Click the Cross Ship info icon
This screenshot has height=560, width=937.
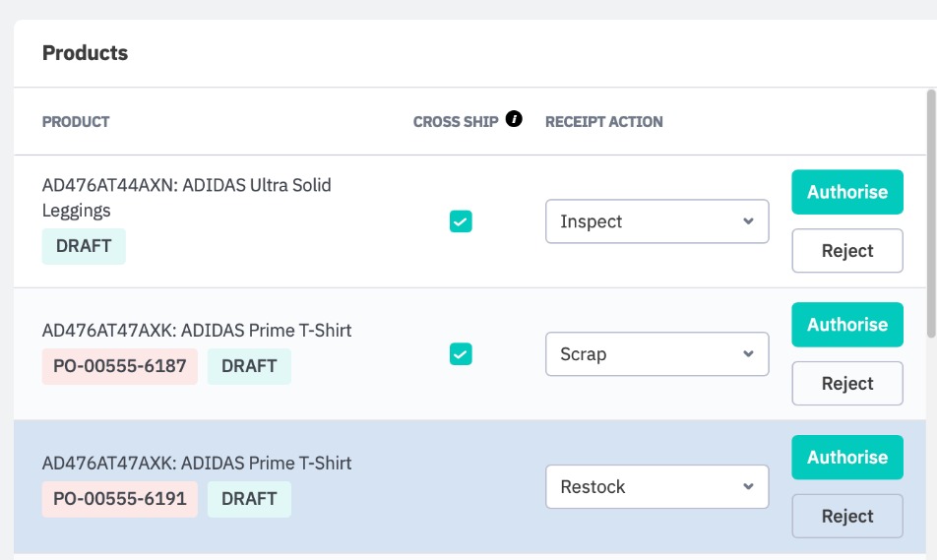coord(514,119)
